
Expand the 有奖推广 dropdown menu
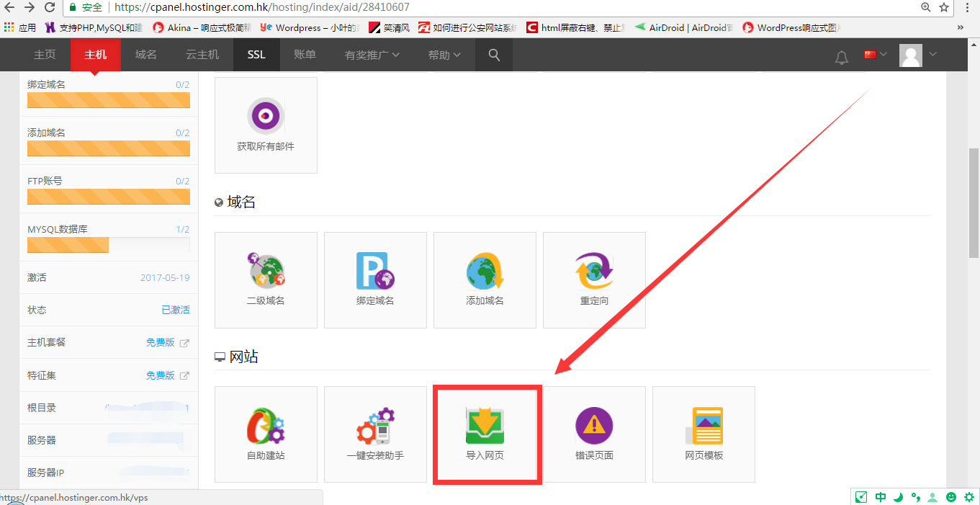pyautogui.click(x=371, y=54)
